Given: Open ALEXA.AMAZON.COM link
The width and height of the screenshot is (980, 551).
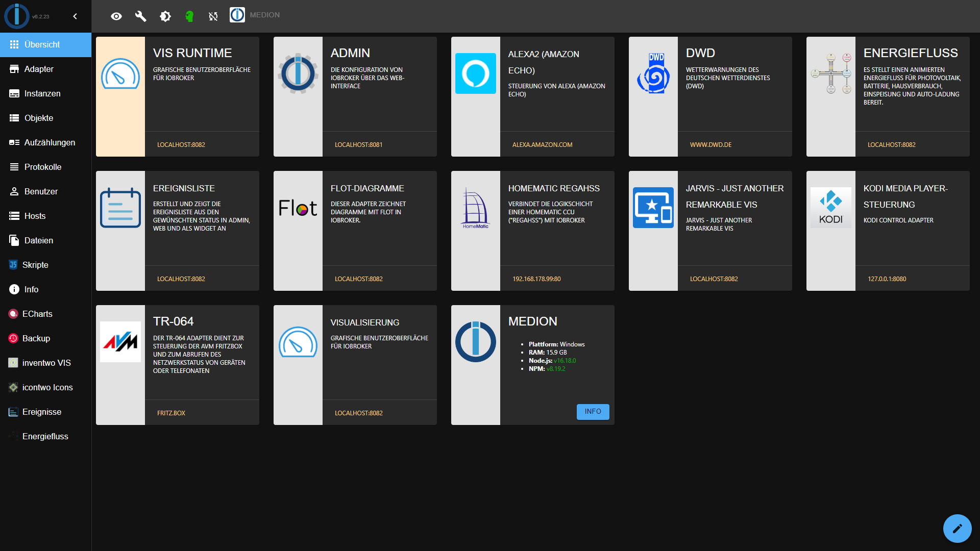Looking at the screenshot, I should (543, 145).
